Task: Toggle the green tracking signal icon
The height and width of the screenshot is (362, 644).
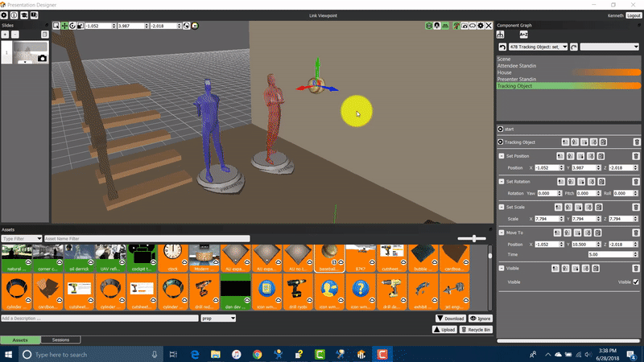Action: point(456,26)
